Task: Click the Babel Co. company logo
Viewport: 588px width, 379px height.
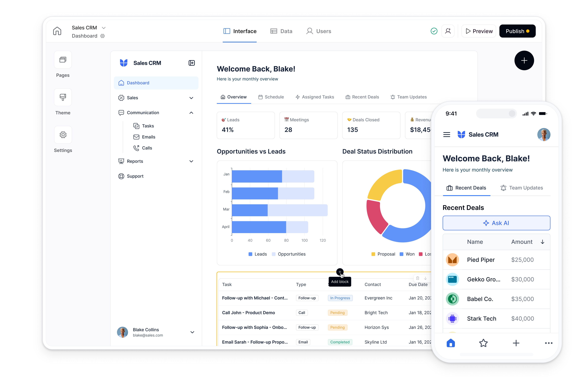Action: (452, 299)
